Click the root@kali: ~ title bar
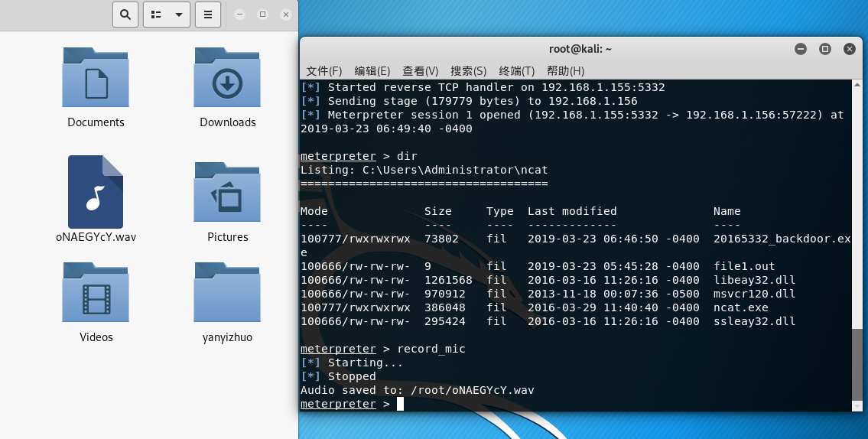Screen dimensions: 868x439 click(580, 49)
